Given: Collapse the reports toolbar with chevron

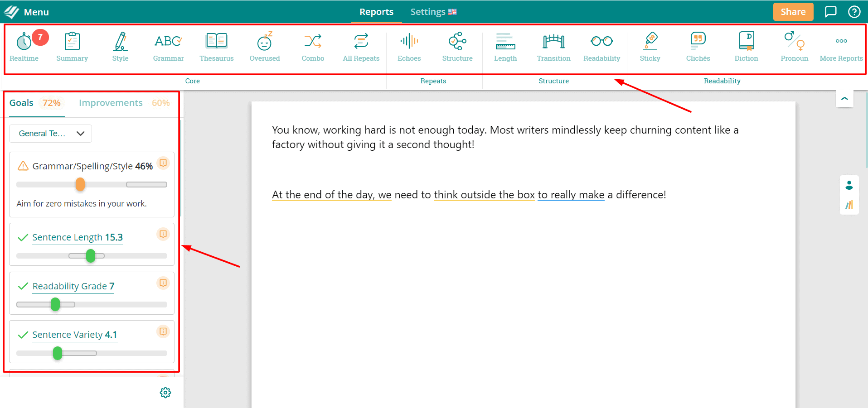Looking at the screenshot, I should click(844, 98).
